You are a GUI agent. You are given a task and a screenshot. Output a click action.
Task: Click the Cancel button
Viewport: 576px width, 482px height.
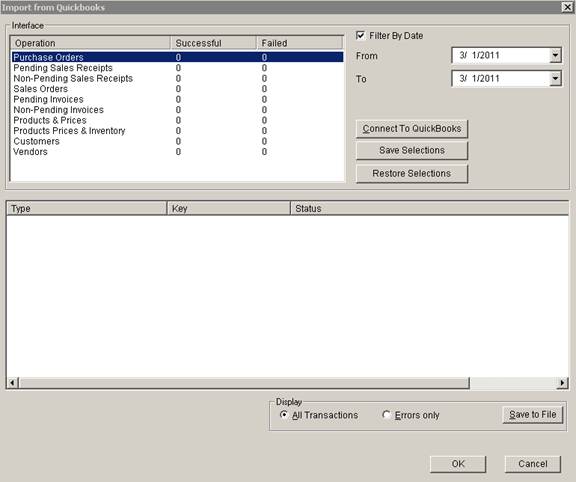[x=533, y=464]
